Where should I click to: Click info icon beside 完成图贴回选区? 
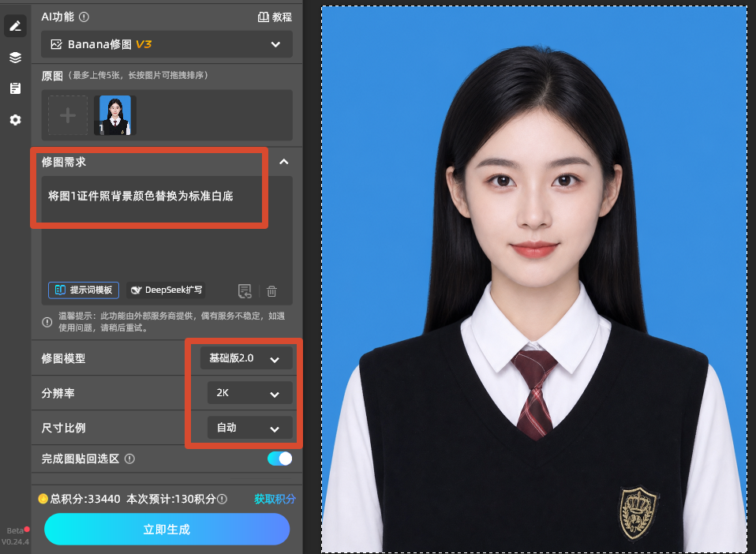pos(129,459)
